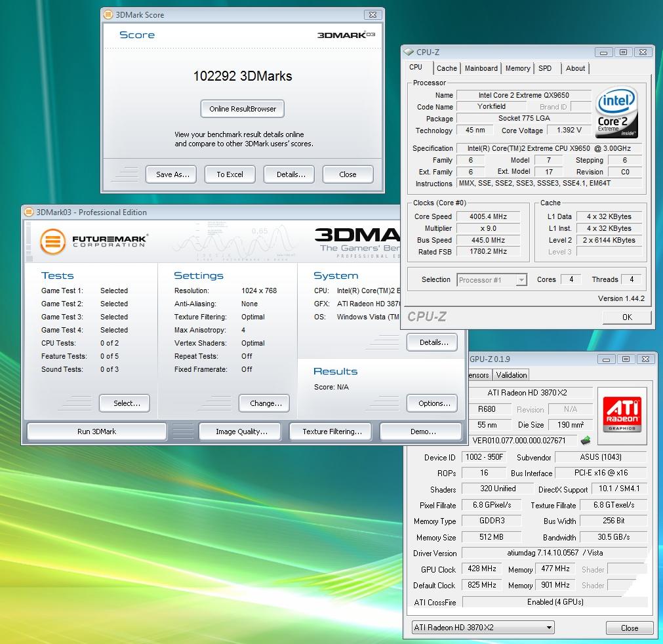This screenshot has width=663, height=644.
Task: Click the Shaders 320 Unified value
Action: tap(498, 489)
